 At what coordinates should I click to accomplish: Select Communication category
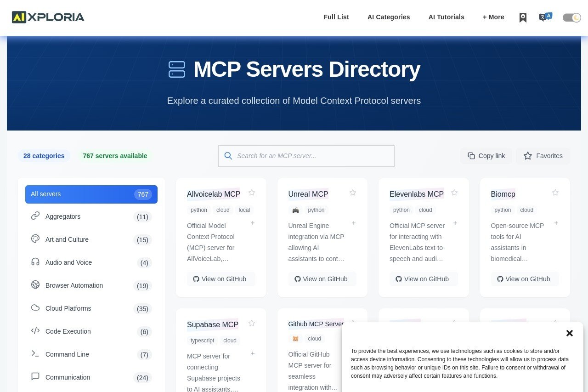pos(91,377)
